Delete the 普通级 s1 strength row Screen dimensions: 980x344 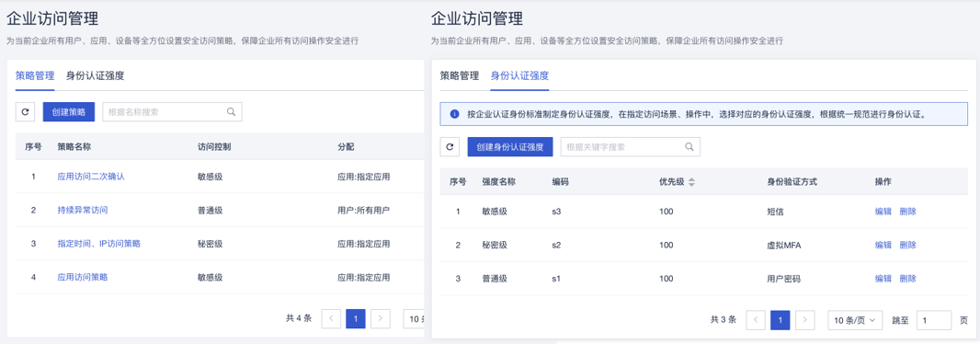coord(907,279)
